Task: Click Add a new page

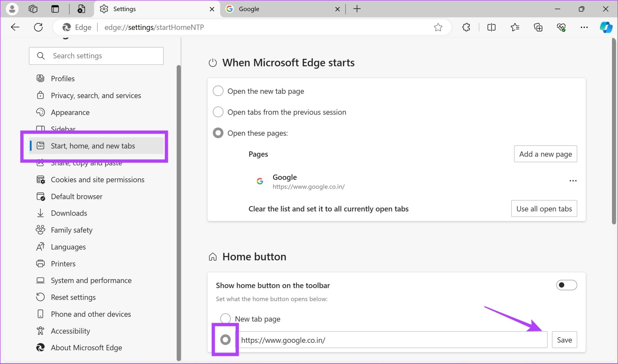Action: click(x=545, y=154)
